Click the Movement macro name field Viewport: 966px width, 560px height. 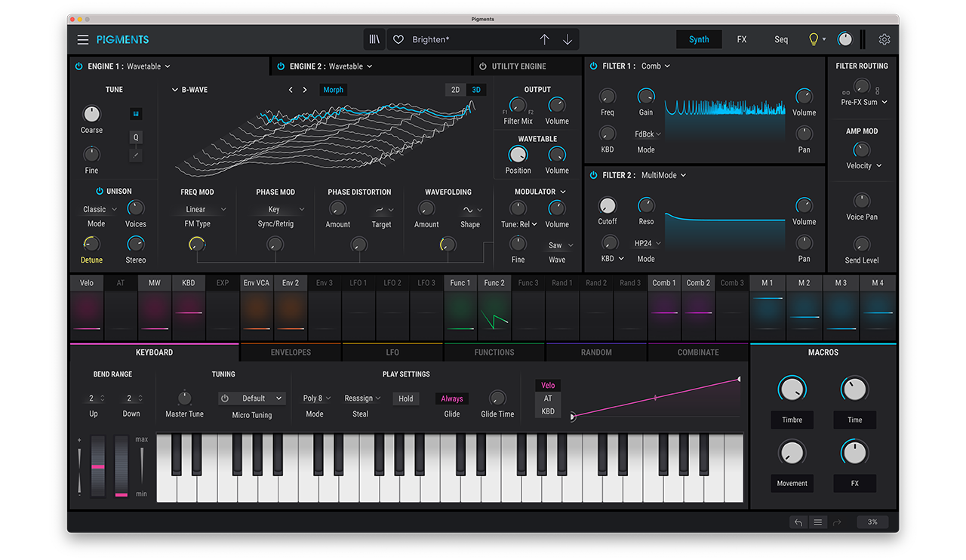[x=792, y=483]
